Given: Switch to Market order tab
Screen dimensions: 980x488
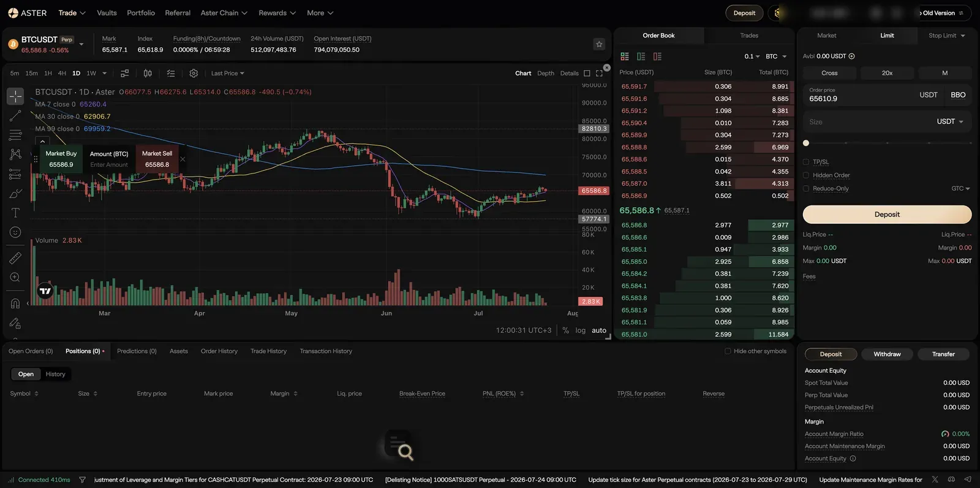Looking at the screenshot, I should (826, 36).
